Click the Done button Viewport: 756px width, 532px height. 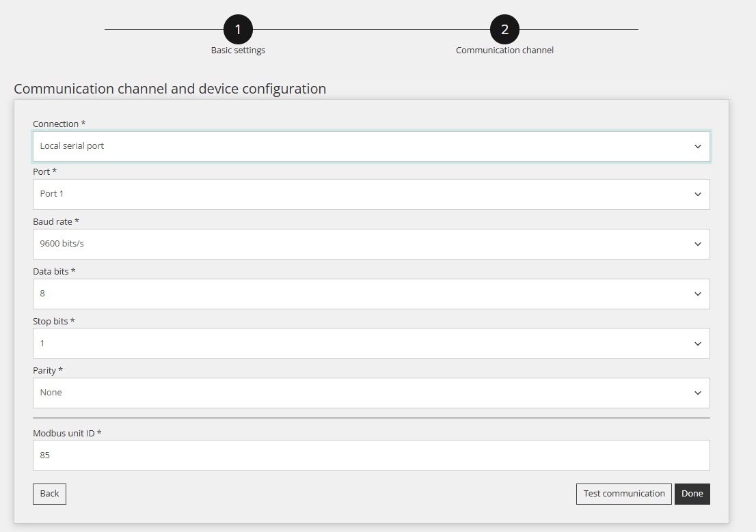(692, 494)
